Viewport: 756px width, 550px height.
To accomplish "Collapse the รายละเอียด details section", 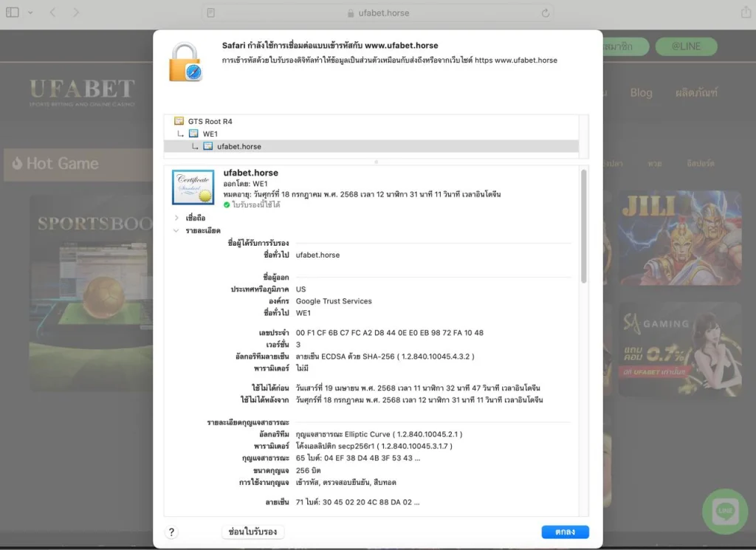I will 174,229.
